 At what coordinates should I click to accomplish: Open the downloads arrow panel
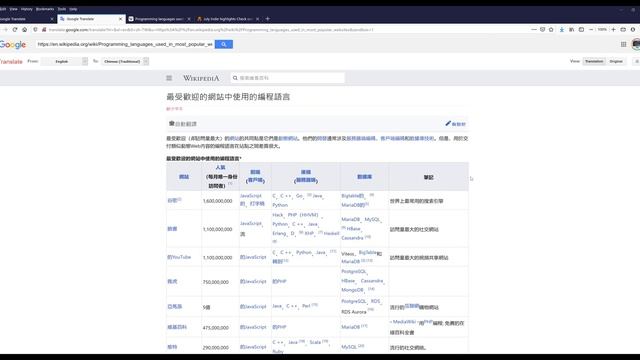tap(562, 30)
